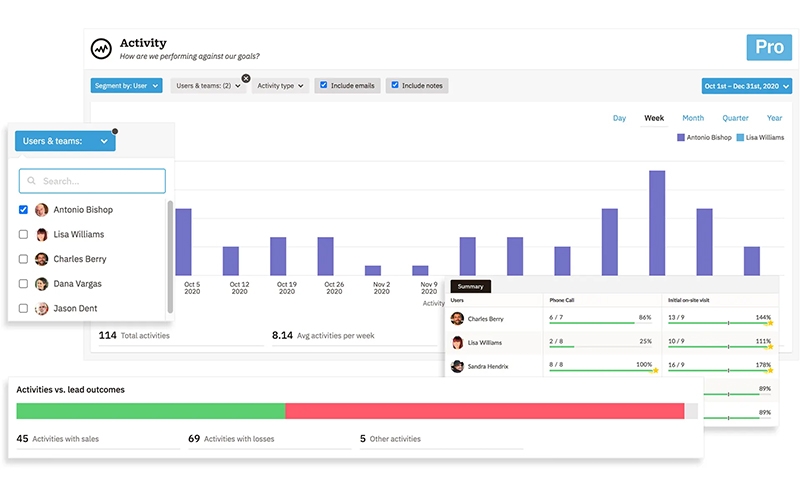Click the search magnifier icon in the dropdown

tap(31, 181)
